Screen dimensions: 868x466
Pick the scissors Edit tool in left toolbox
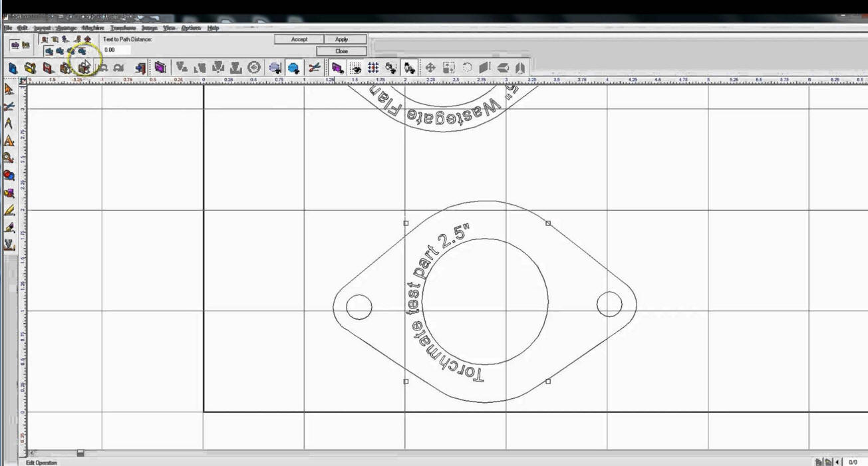[9, 106]
